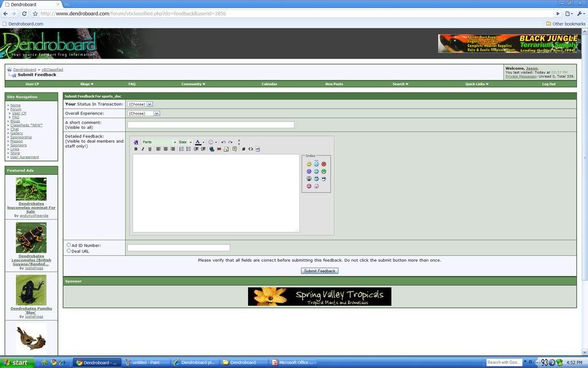
Task: Open the Quick Links menu
Action: point(477,84)
